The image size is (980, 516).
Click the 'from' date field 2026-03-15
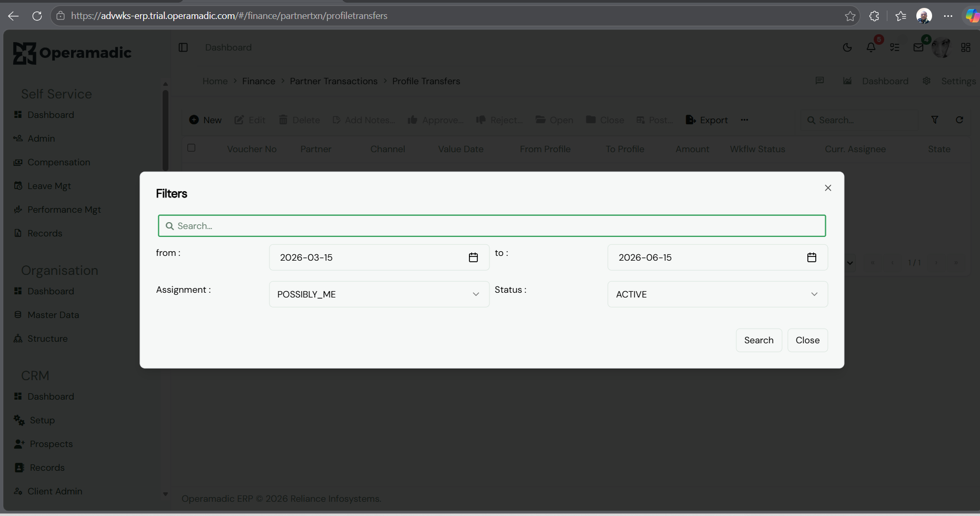pos(379,257)
